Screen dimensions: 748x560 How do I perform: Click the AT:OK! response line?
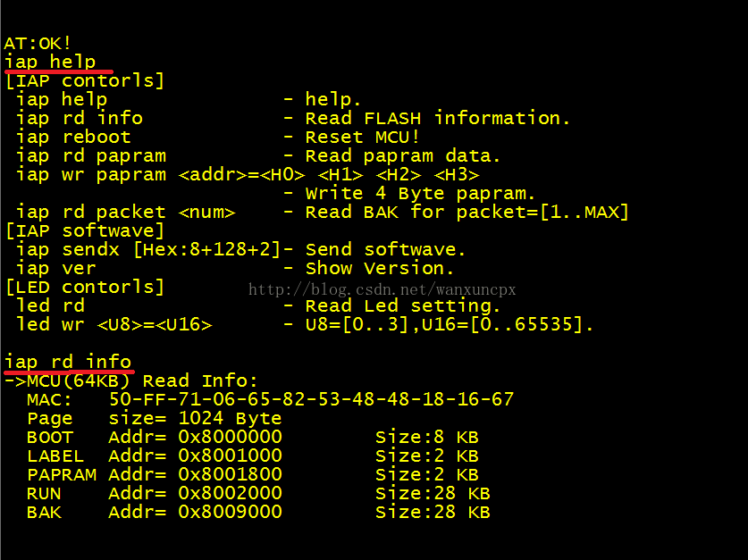(x=38, y=43)
